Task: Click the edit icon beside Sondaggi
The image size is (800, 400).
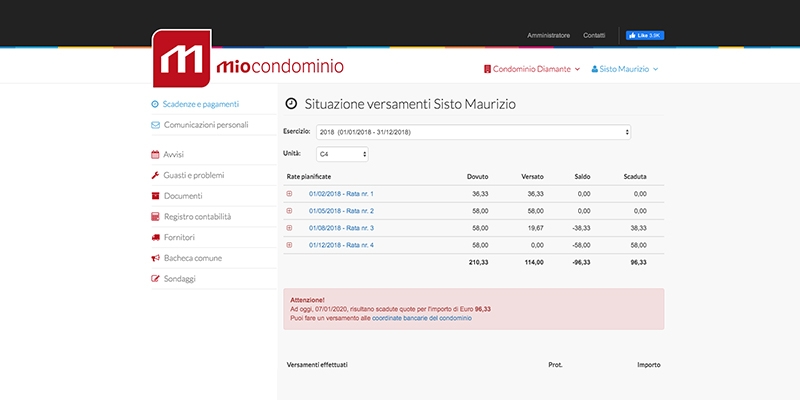Action: click(x=156, y=279)
